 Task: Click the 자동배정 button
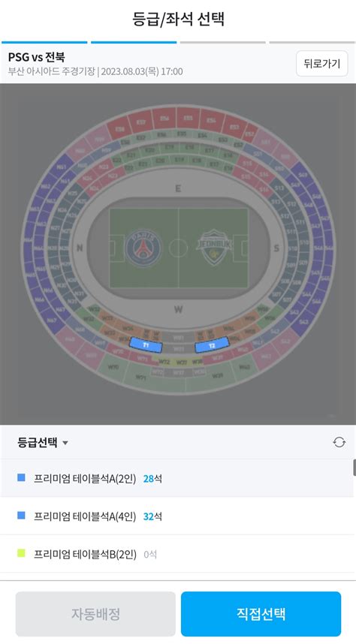95,614
